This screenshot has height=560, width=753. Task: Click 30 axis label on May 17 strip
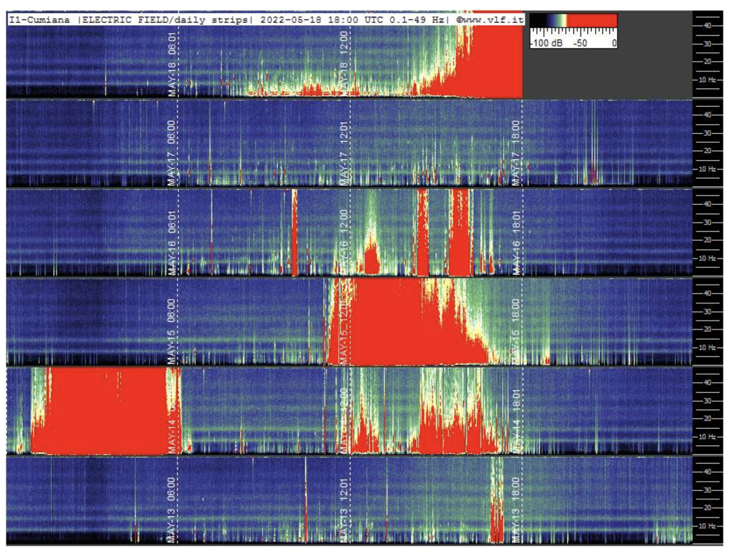(x=707, y=133)
